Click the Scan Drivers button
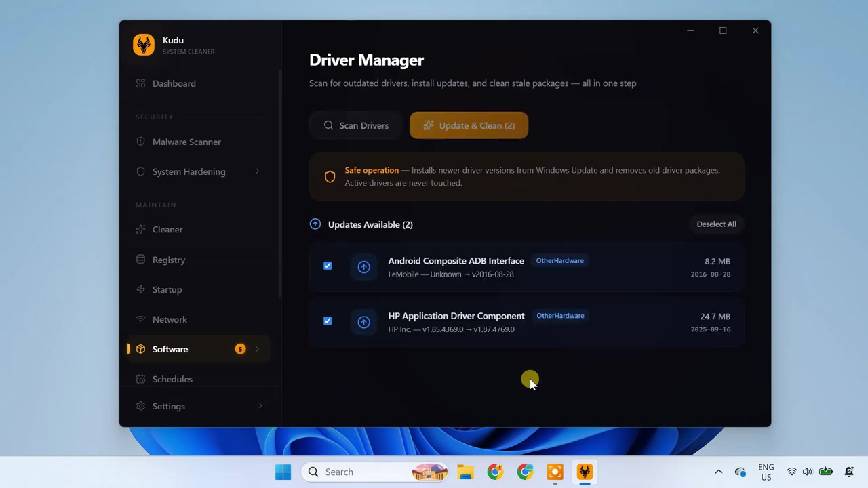868x488 pixels. coord(357,125)
